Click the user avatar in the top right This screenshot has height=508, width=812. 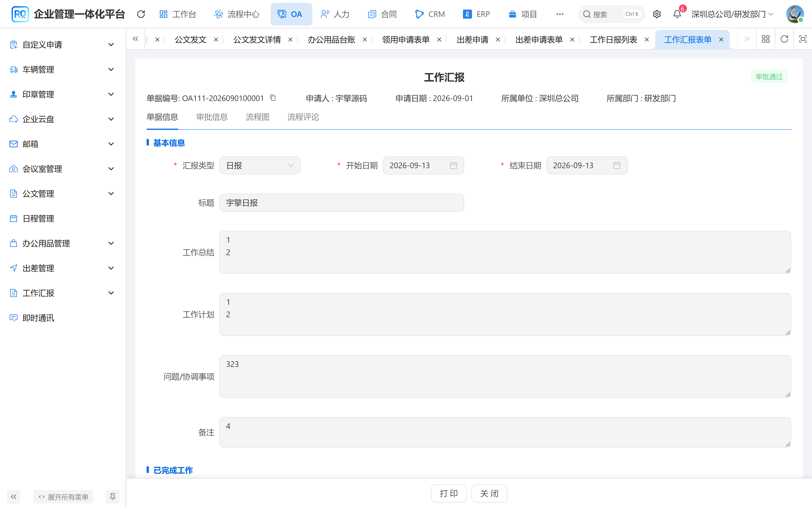click(795, 14)
